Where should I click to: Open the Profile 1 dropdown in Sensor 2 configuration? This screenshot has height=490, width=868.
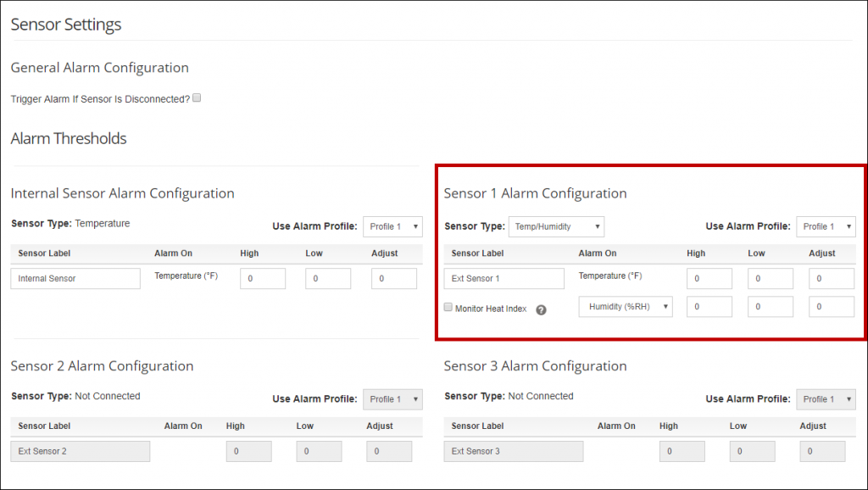pyautogui.click(x=392, y=399)
